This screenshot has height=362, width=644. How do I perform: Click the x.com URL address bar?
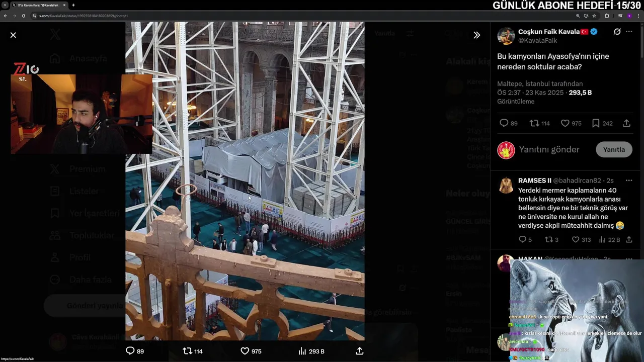(302, 16)
